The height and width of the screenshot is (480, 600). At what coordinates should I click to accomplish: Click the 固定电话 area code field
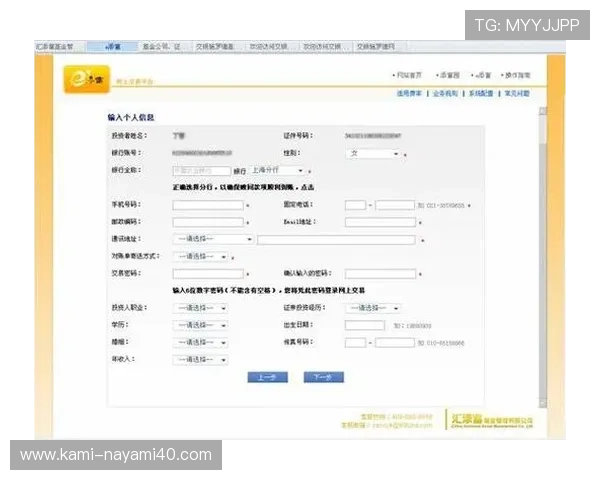click(x=355, y=205)
